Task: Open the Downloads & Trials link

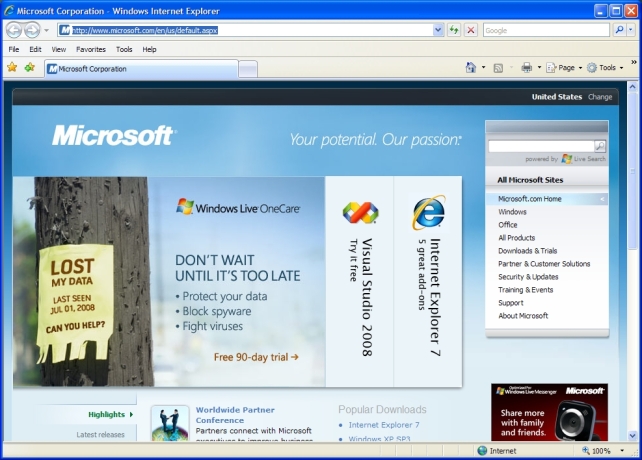Action: click(x=527, y=251)
